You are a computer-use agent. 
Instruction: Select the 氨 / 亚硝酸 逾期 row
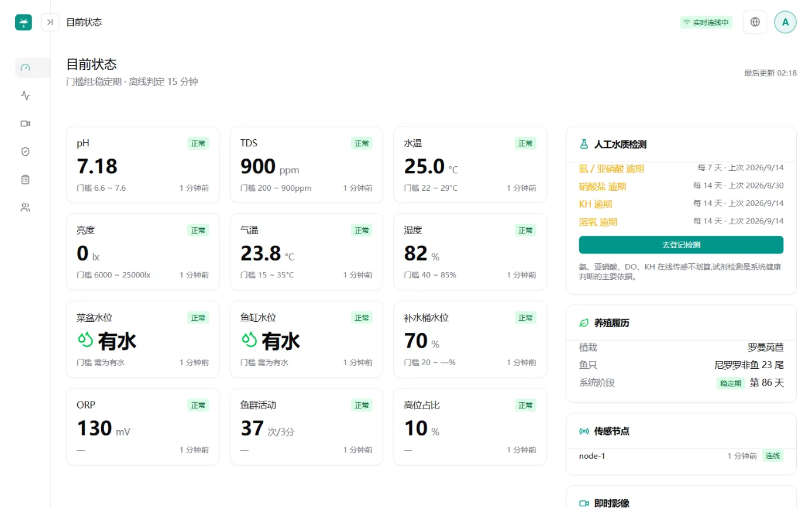[x=681, y=169]
